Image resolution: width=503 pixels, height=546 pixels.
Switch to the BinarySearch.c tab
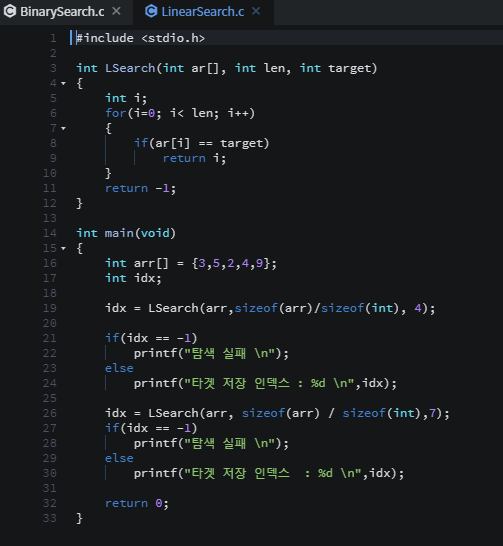coord(62,11)
